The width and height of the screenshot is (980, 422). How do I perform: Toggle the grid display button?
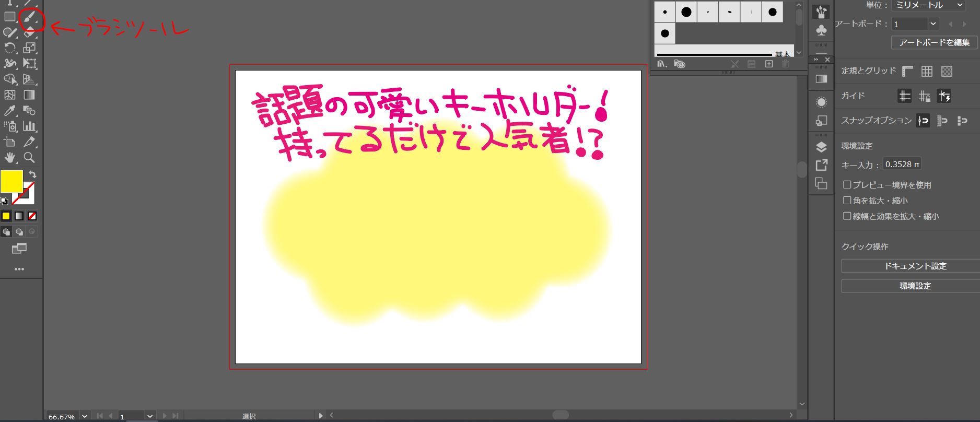pyautogui.click(x=927, y=71)
